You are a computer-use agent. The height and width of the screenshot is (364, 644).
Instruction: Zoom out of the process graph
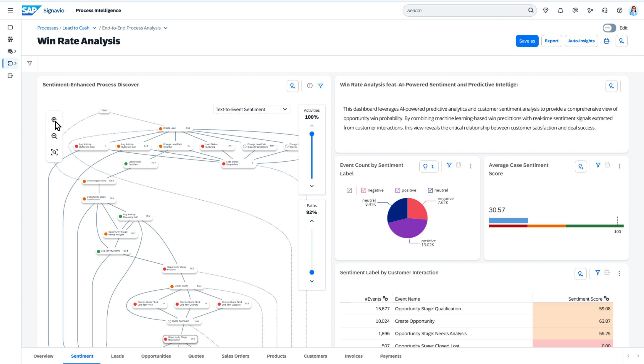pos(54,136)
